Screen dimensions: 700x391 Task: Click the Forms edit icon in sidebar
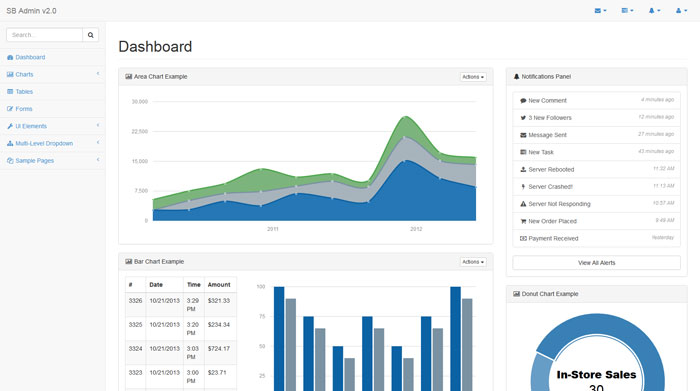point(10,109)
